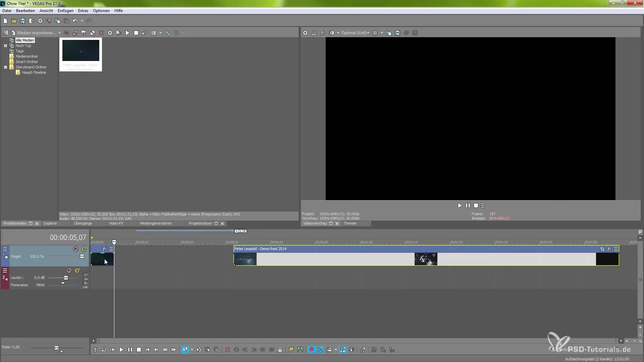The image size is (644, 362).
Task: Toggle the event lock padlock icon
Action: tap(280, 350)
